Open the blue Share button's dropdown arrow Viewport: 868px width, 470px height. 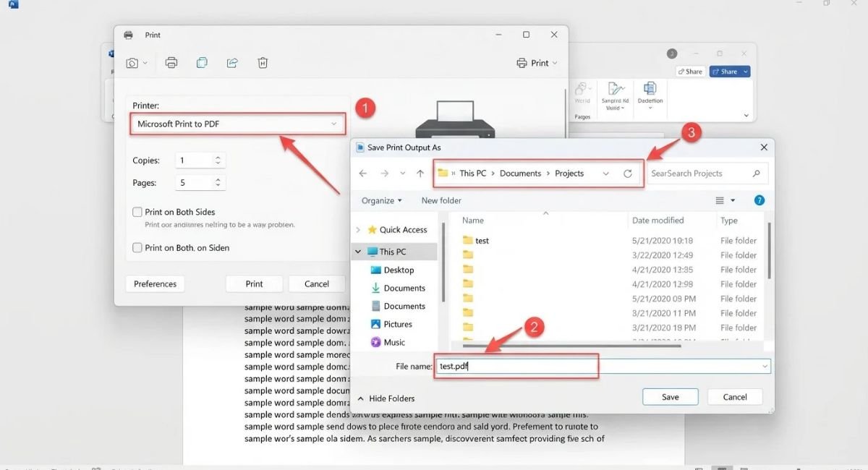pos(746,72)
